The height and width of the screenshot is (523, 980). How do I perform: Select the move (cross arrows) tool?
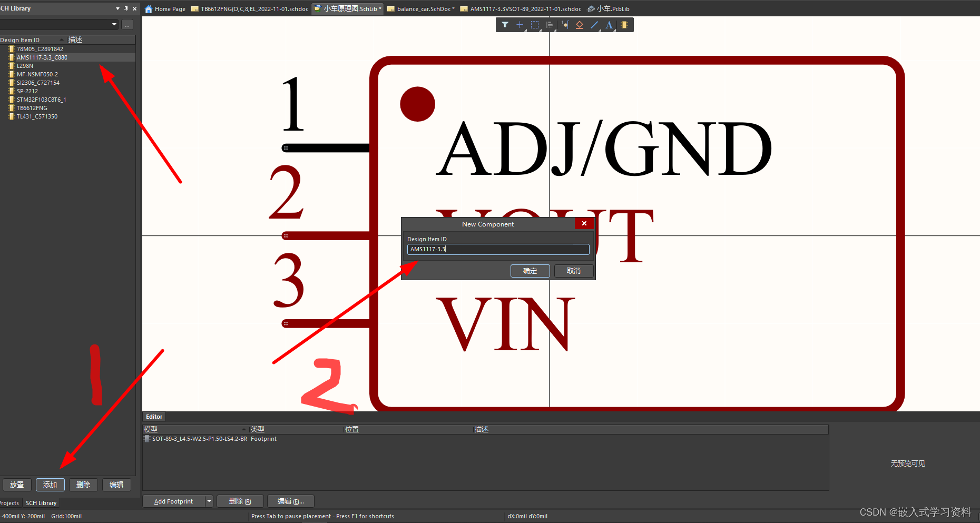coord(520,25)
